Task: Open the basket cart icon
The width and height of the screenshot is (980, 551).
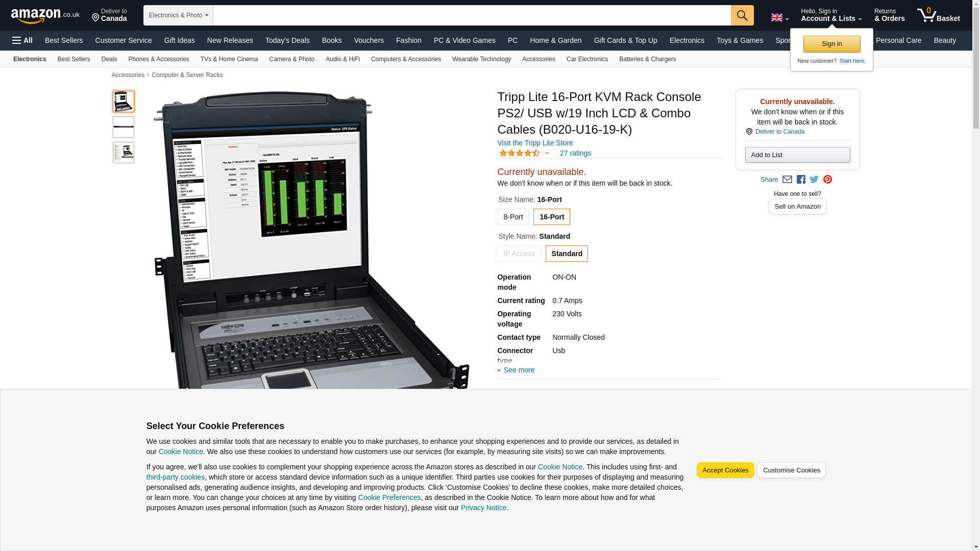Action: pyautogui.click(x=938, y=15)
